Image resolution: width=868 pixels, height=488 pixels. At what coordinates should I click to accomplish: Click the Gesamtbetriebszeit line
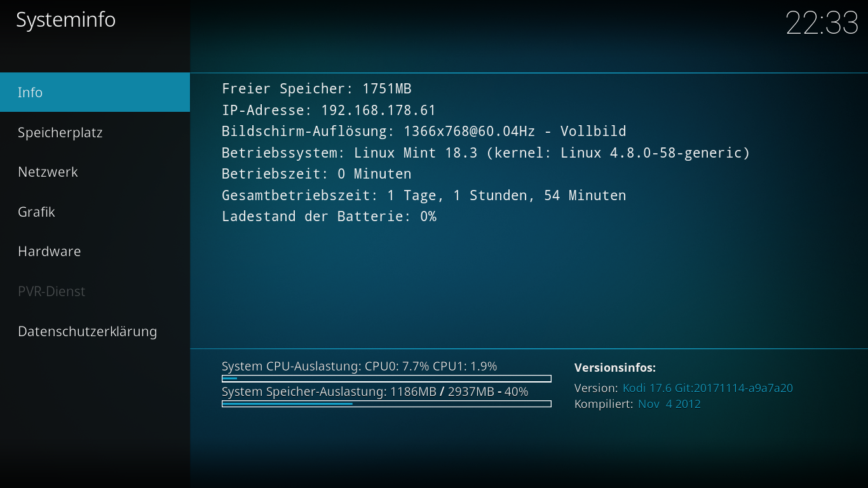(x=424, y=195)
